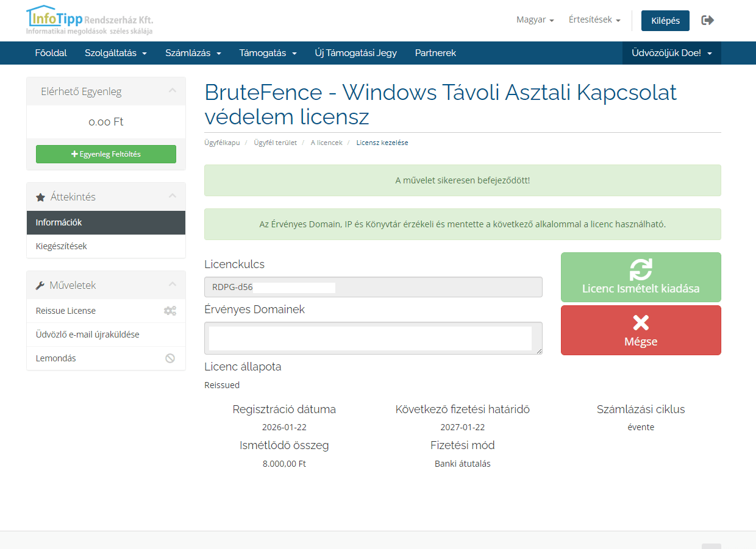This screenshot has height=549, width=756.
Task: Click the logout arrow icon at top right
Action: [x=707, y=19]
